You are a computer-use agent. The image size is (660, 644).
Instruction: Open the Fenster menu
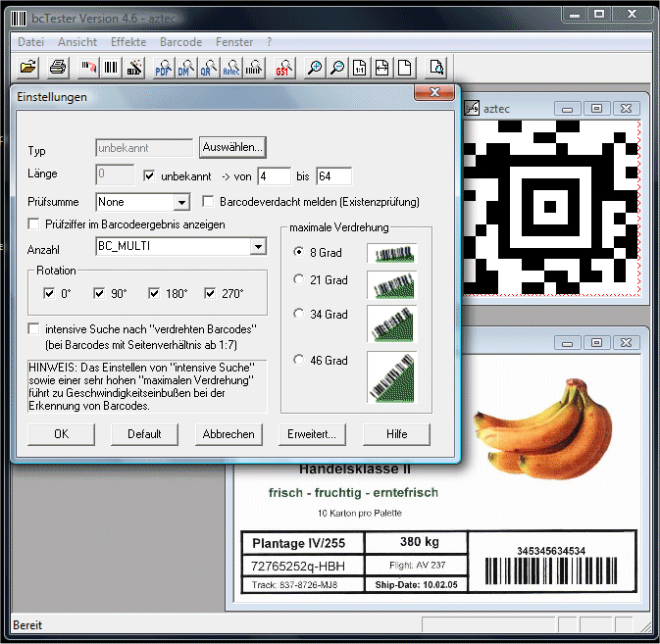[x=234, y=42]
